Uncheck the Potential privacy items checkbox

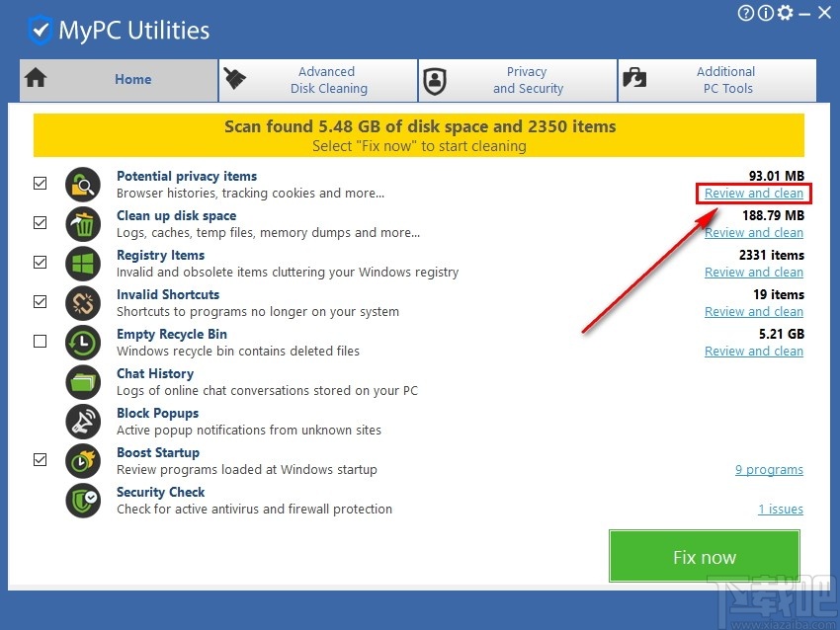click(x=40, y=184)
